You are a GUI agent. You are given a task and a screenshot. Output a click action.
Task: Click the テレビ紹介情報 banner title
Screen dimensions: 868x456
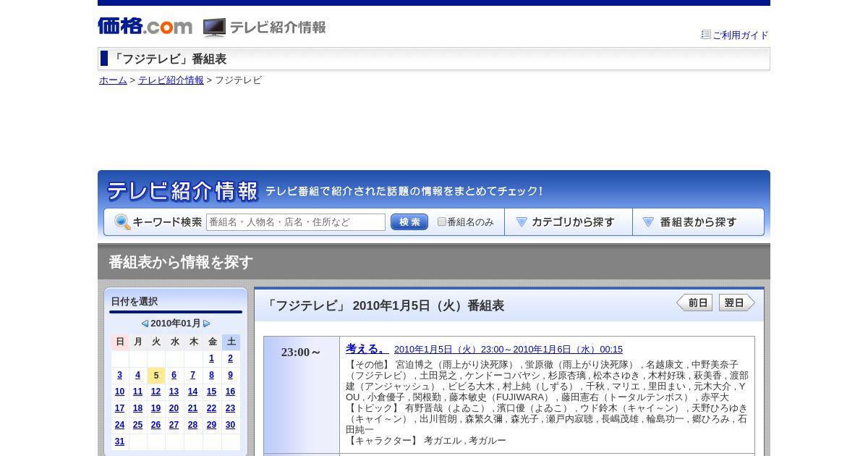point(182,191)
